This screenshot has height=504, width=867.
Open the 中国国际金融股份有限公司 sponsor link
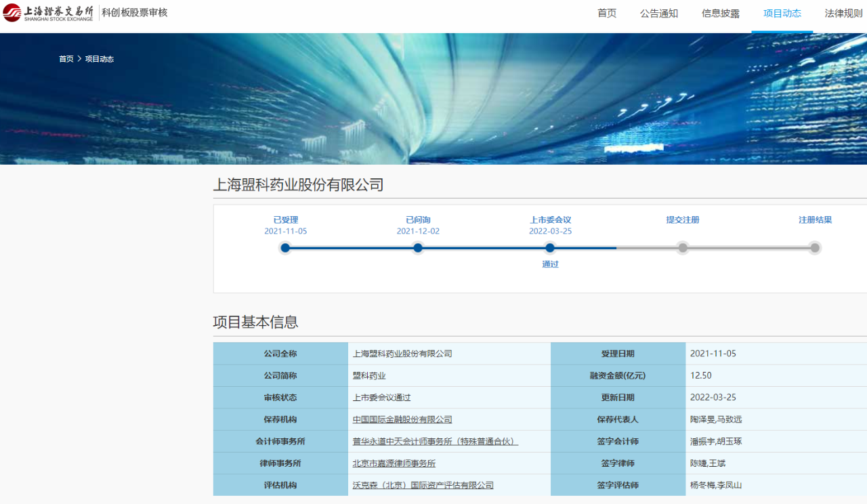click(402, 419)
